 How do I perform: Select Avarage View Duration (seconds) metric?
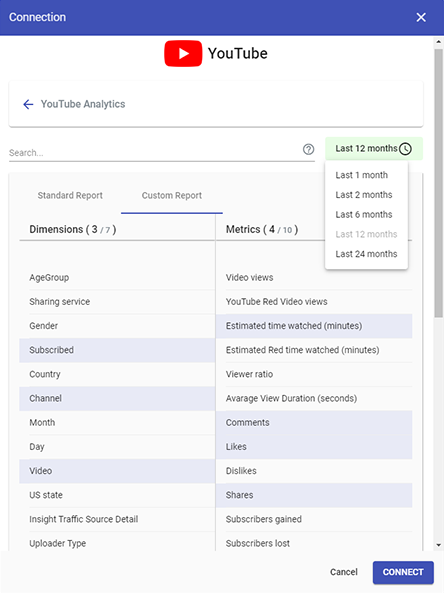tap(314, 399)
